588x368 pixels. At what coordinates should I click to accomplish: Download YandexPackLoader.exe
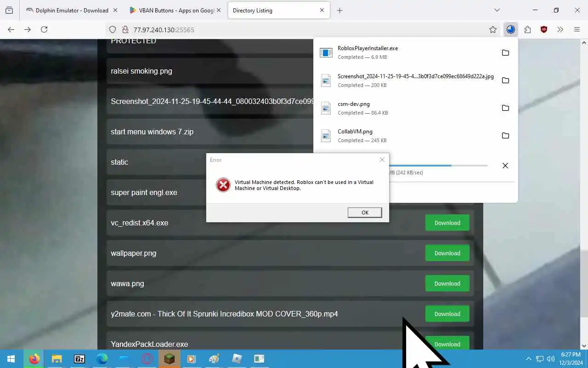pos(447,343)
